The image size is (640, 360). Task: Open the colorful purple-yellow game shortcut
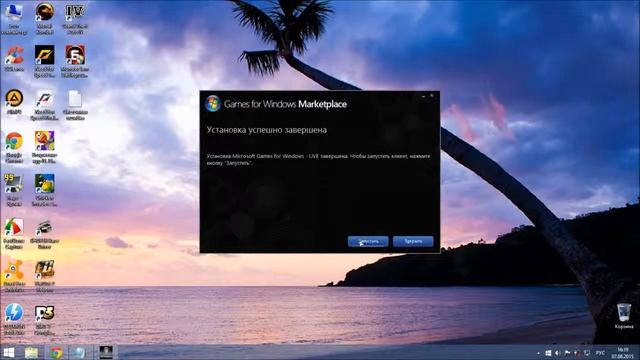click(44, 148)
